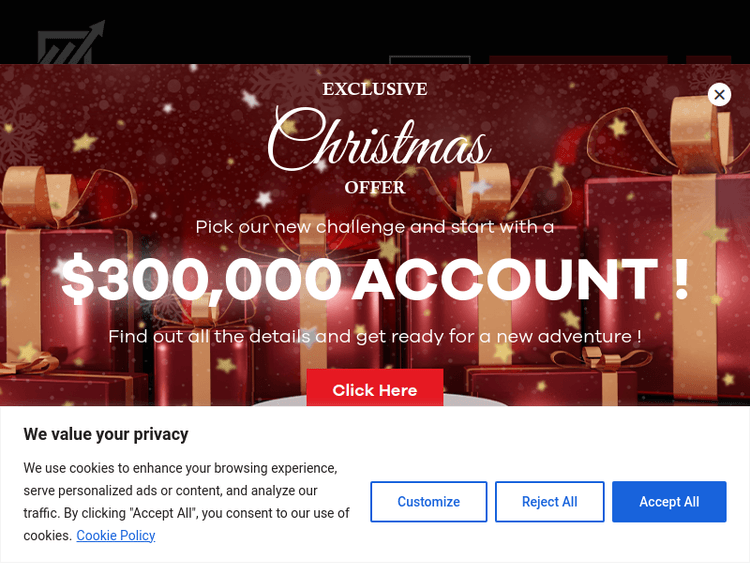The height and width of the screenshot is (563, 750).
Task: Open the Cookie Policy link
Action: pos(116,535)
